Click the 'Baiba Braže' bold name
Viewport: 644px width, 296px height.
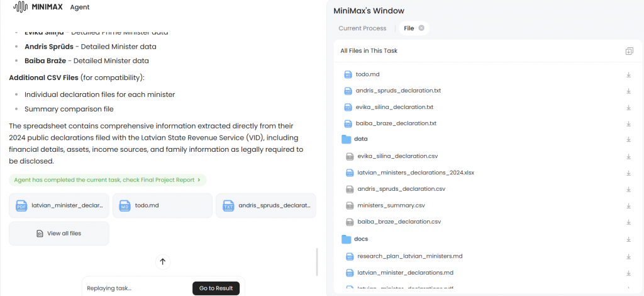click(45, 61)
